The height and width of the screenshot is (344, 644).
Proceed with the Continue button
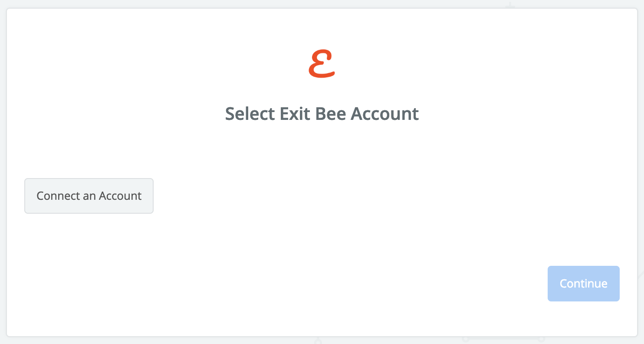coord(584,284)
